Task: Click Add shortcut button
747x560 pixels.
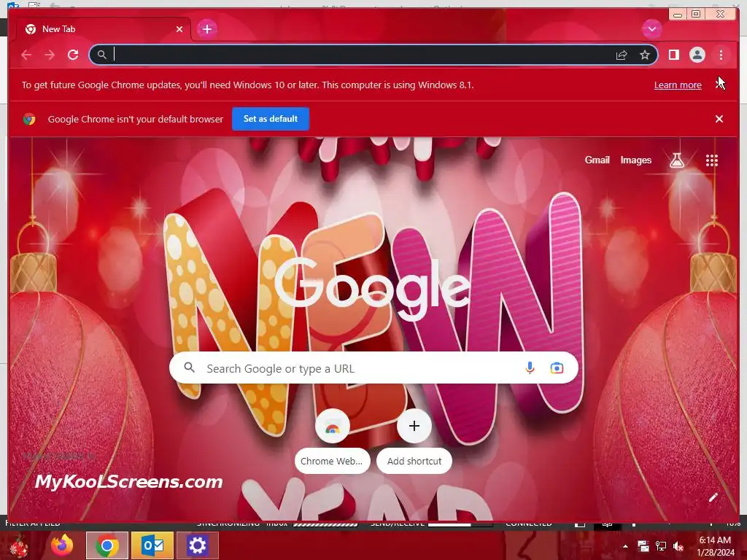Action: [x=414, y=441]
